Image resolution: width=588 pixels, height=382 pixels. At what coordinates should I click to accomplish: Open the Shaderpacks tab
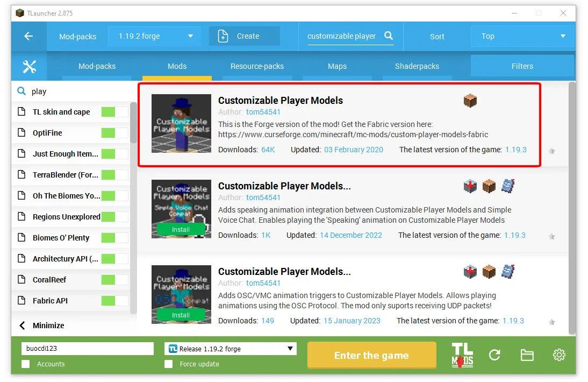coord(417,66)
